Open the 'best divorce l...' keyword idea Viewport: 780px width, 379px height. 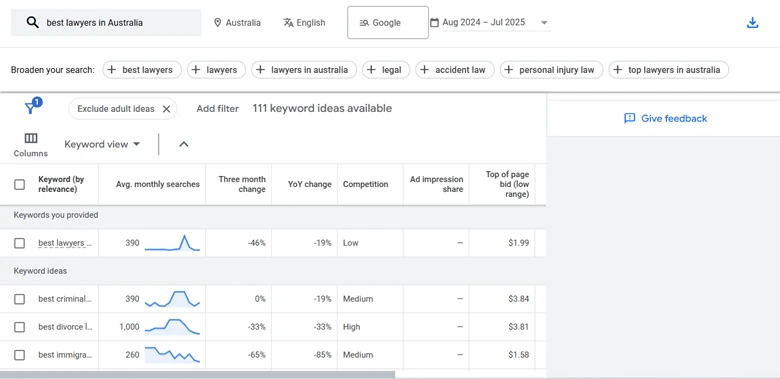click(x=65, y=327)
